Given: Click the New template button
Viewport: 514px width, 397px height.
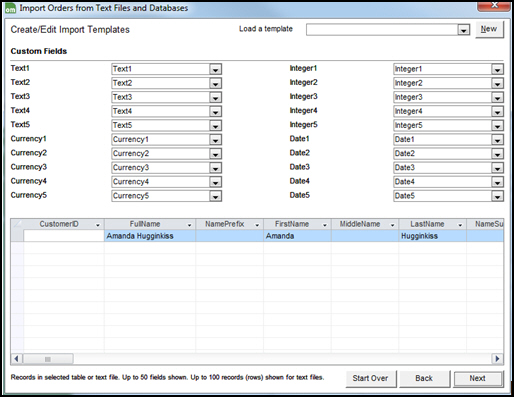Looking at the screenshot, I should coord(489,29).
